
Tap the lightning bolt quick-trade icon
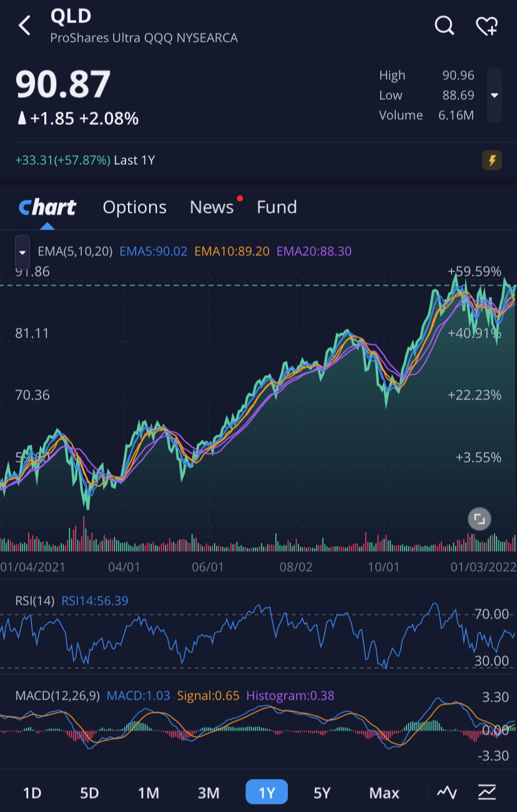(x=492, y=160)
